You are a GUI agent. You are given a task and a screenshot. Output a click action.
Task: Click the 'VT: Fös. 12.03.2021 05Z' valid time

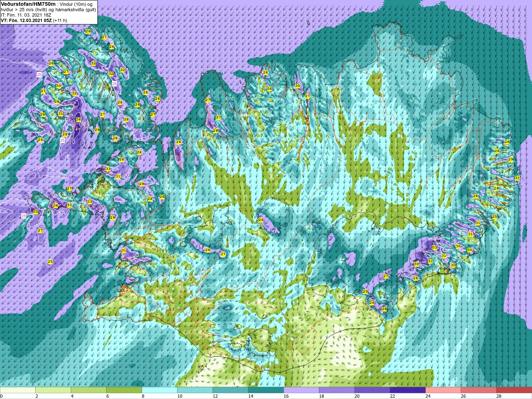tap(26, 20)
